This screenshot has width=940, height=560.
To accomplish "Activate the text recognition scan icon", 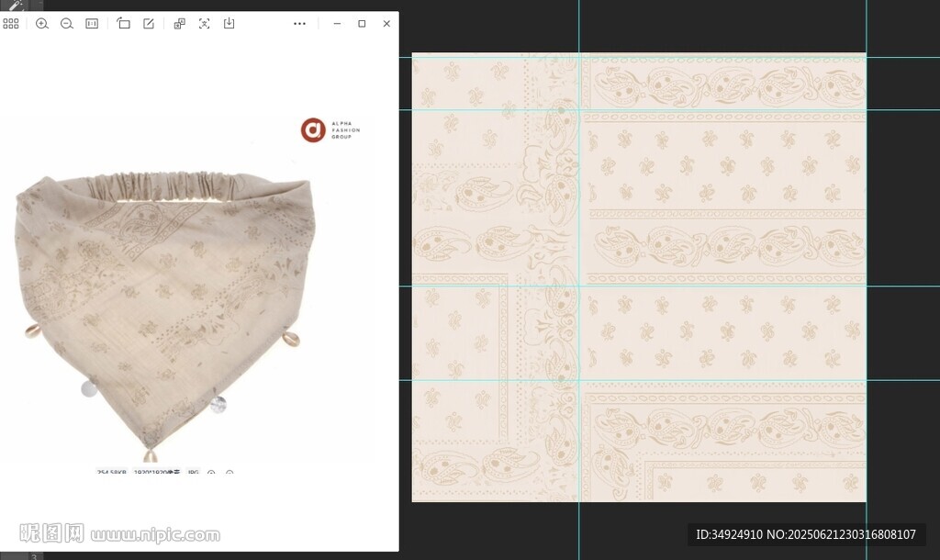I will tap(205, 24).
